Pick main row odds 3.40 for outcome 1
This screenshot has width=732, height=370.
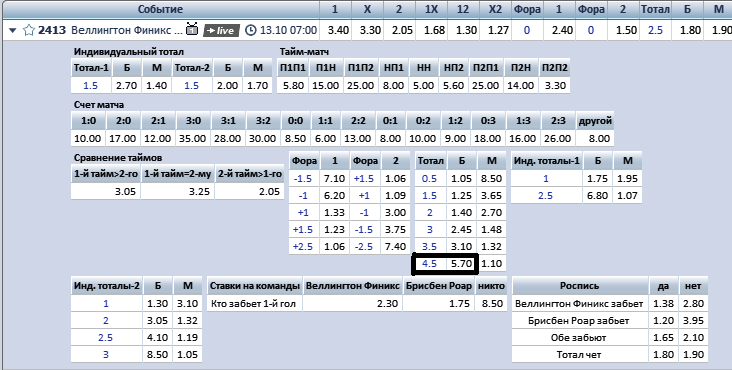[x=338, y=30]
